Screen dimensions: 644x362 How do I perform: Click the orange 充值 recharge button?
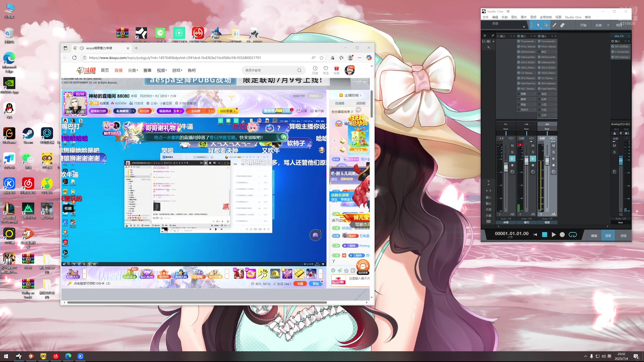click(x=300, y=284)
